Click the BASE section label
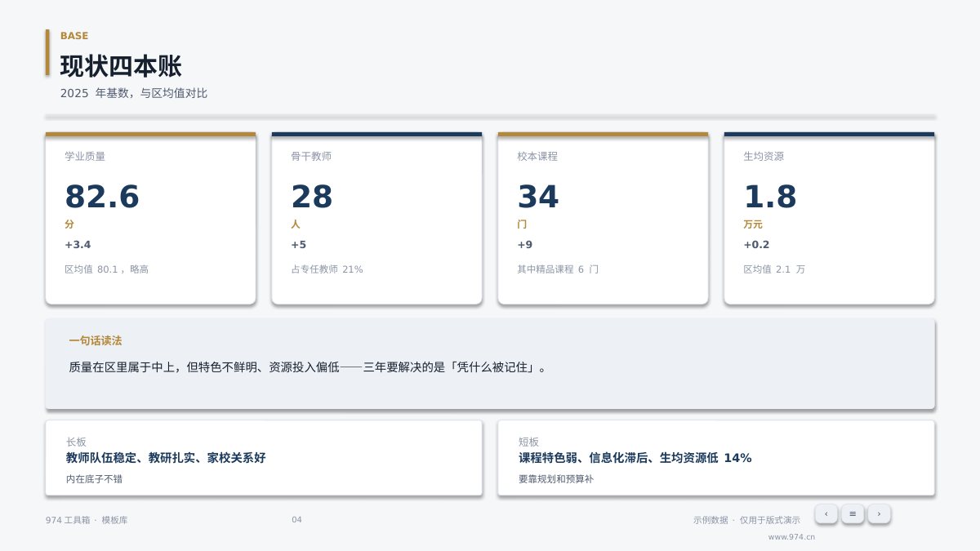 pos(74,36)
